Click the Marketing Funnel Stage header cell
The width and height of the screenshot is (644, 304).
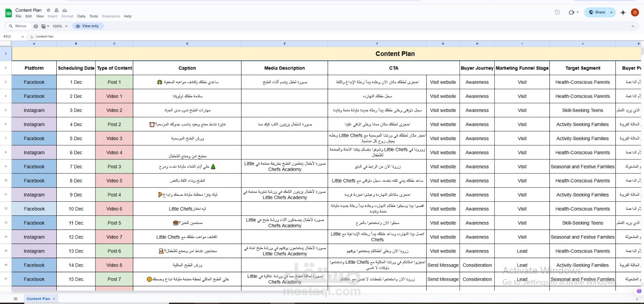tap(522, 68)
